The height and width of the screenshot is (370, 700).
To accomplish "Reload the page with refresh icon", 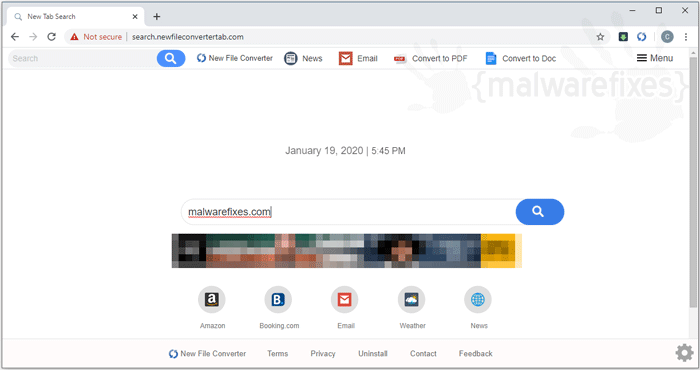I will tap(51, 37).
